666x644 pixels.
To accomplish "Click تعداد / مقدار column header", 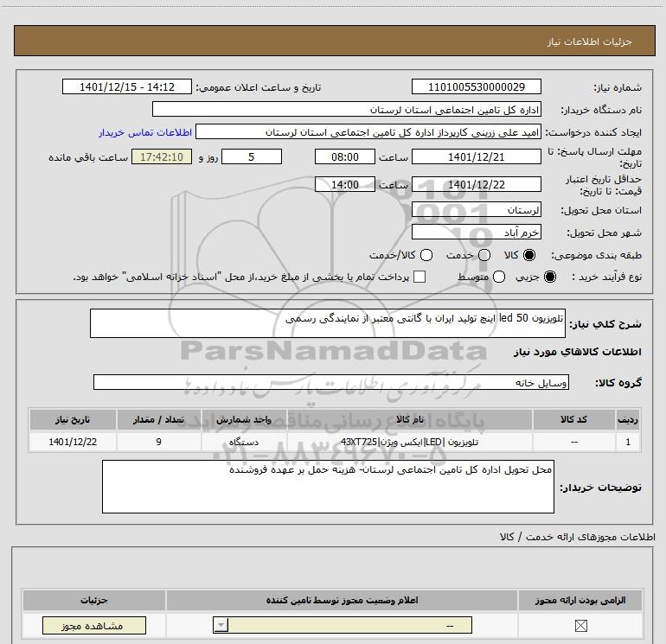I will point(158,419).
